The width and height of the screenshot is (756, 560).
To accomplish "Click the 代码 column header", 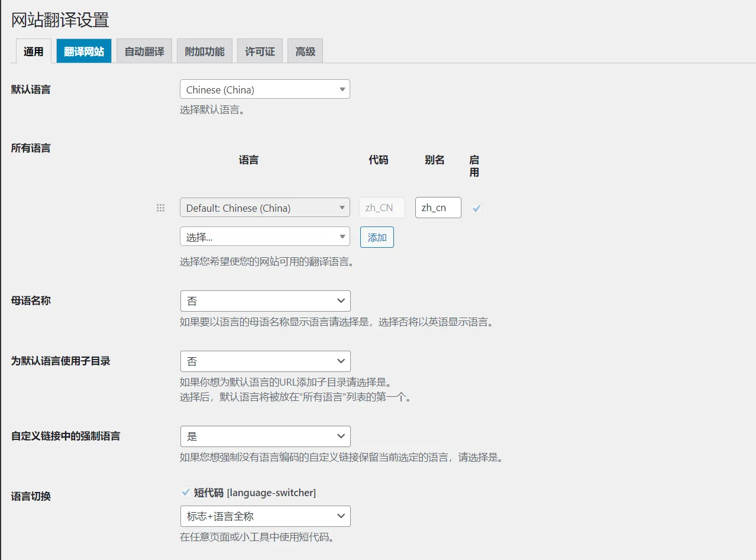I will tap(379, 160).
